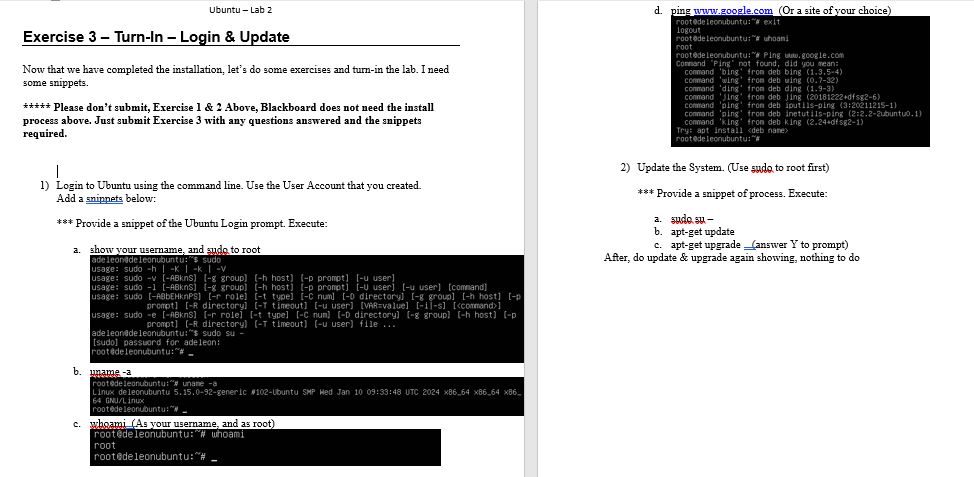Open the www.google.com hyperlink
Viewport: 974px width, 477px height.
733,10
